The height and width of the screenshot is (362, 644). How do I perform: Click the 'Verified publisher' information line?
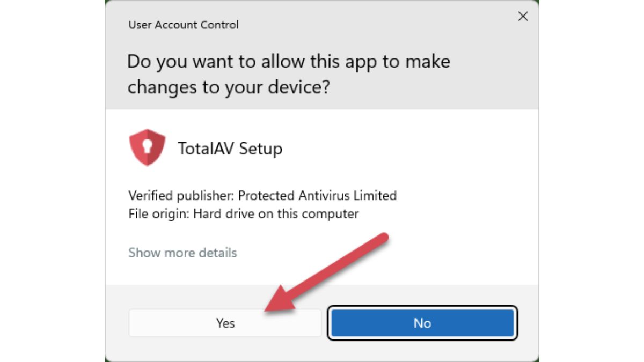(x=262, y=196)
